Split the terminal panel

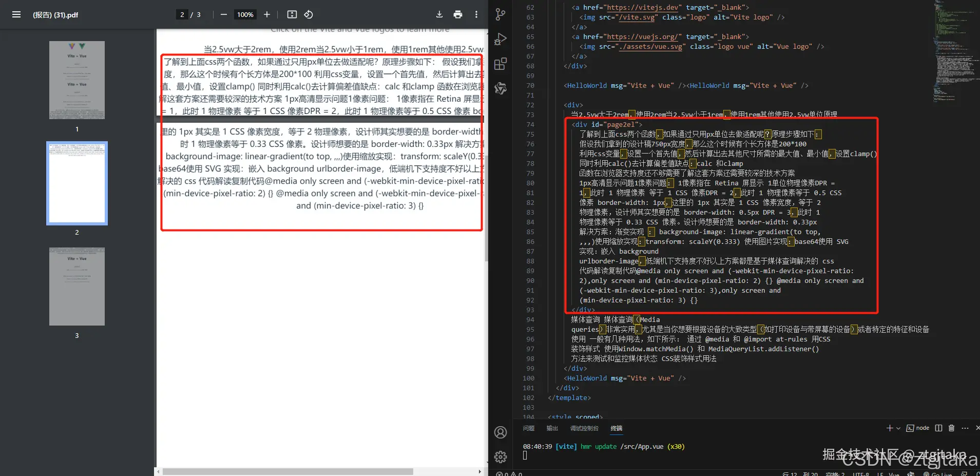(x=939, y=428)
